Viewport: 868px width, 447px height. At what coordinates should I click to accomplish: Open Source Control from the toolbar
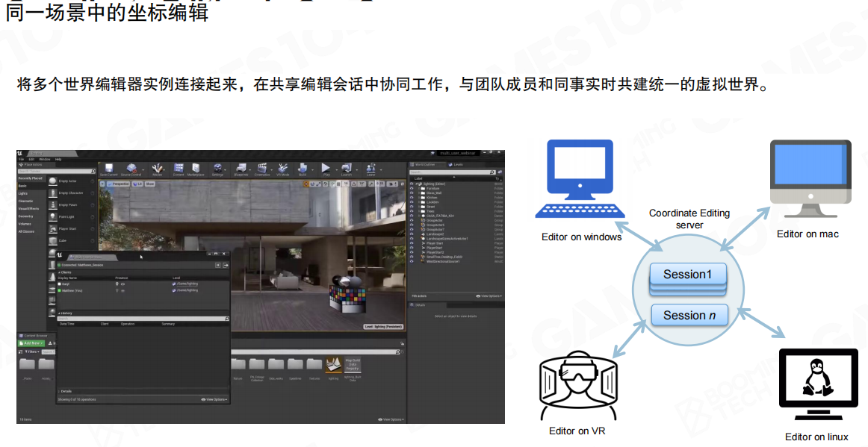[131, 169]
